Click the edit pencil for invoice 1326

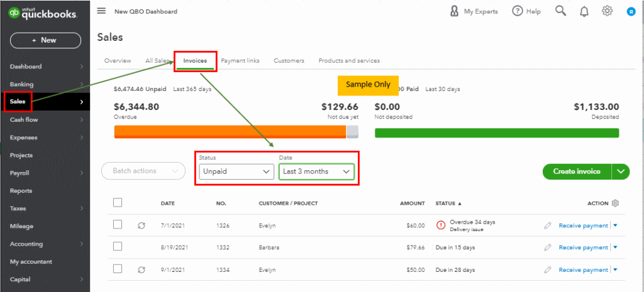(548, 225)
